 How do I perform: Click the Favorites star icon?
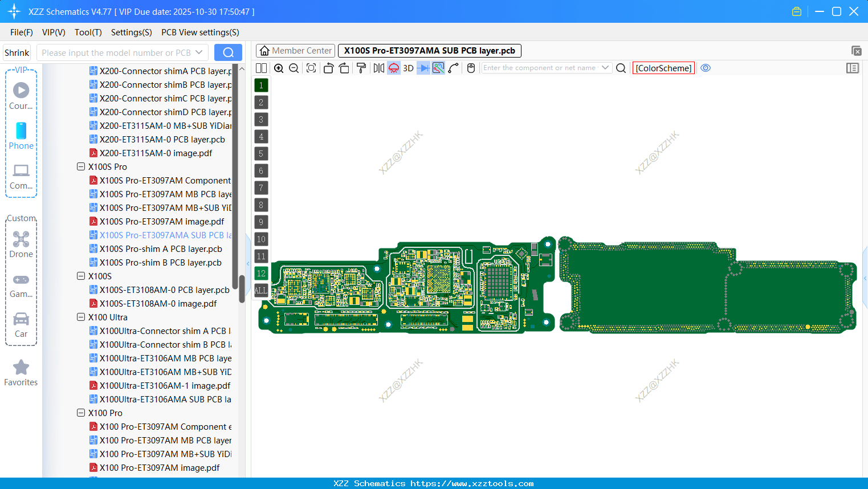pos(21,366)
